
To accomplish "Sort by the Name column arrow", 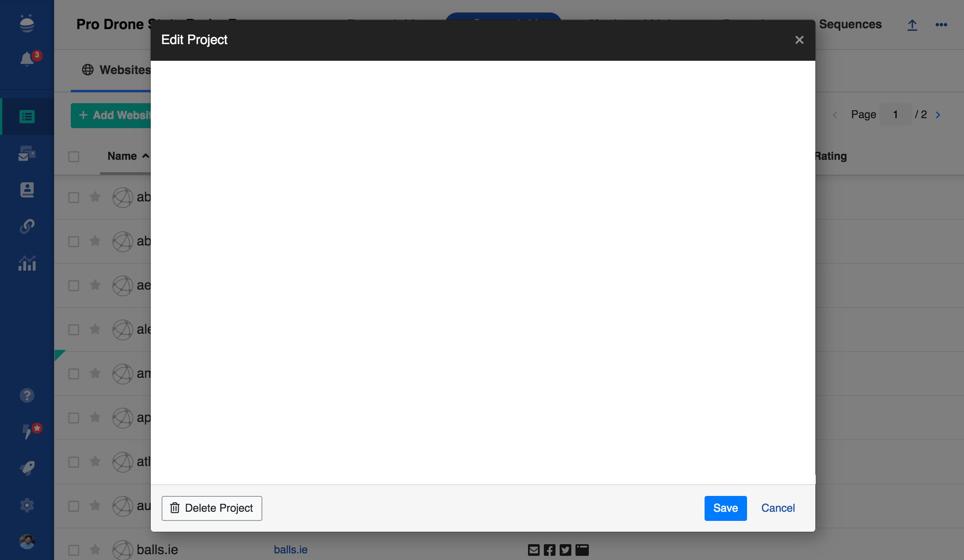I will [145, 156].
